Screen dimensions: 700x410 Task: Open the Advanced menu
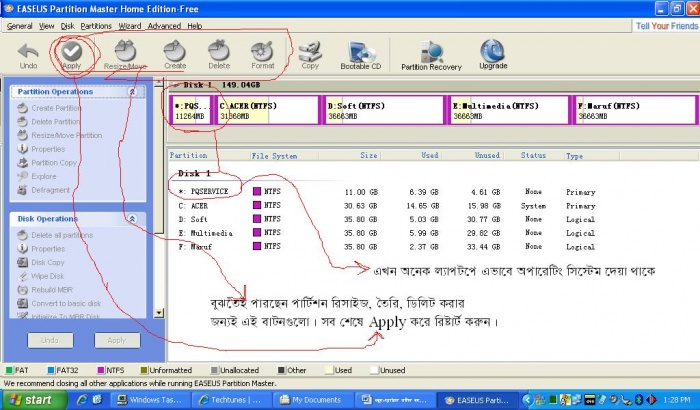click(164, 26)
